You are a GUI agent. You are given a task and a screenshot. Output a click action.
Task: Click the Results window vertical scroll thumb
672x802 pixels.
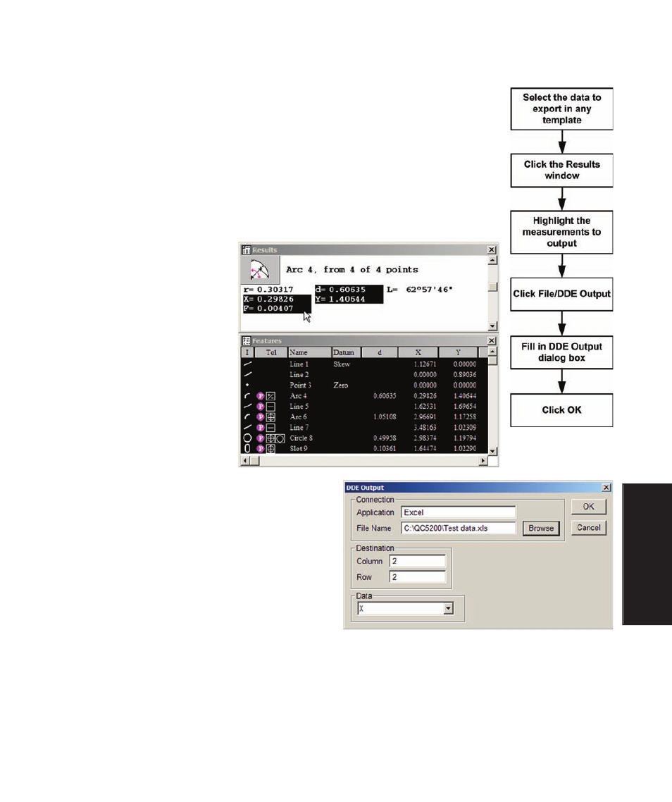tap(492, 286)
